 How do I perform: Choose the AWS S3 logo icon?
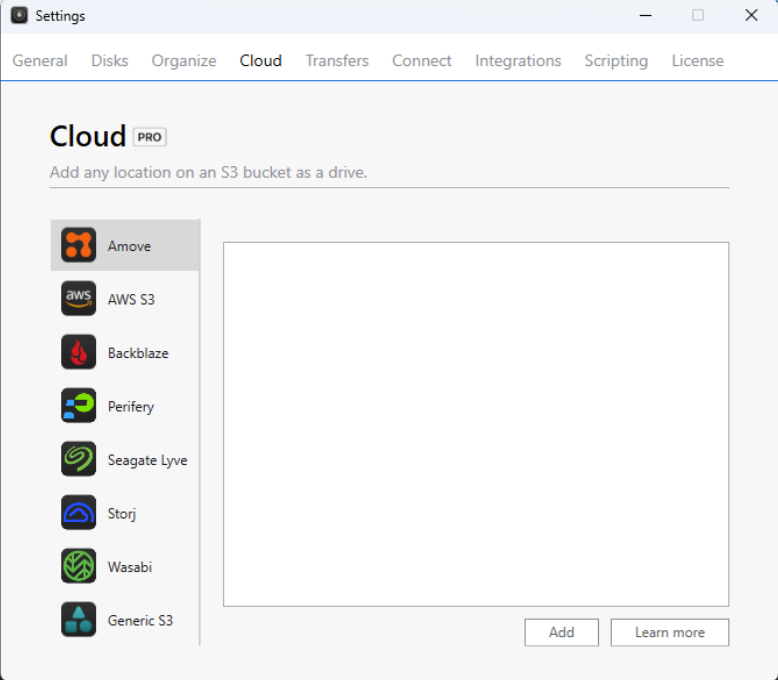pos(78,299)
